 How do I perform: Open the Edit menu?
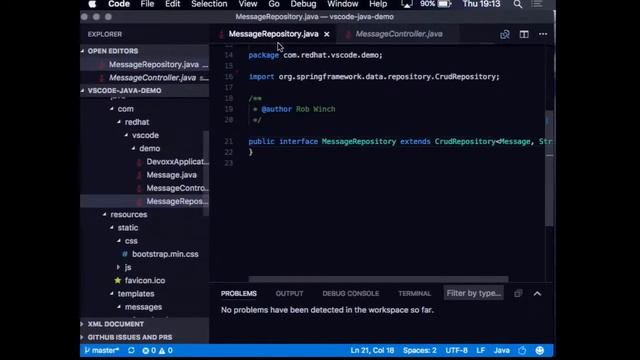(x=173, y=4)
